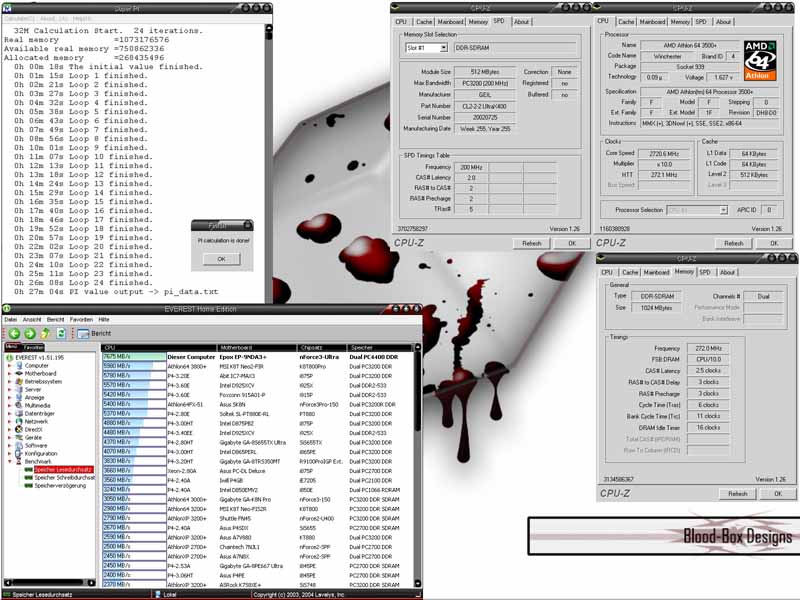Expand the Server tree node arrow

9,389
